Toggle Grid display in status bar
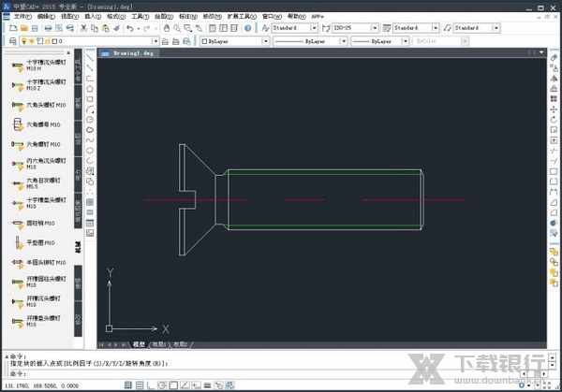Screen dimensions: 562x392 (140, 385)
